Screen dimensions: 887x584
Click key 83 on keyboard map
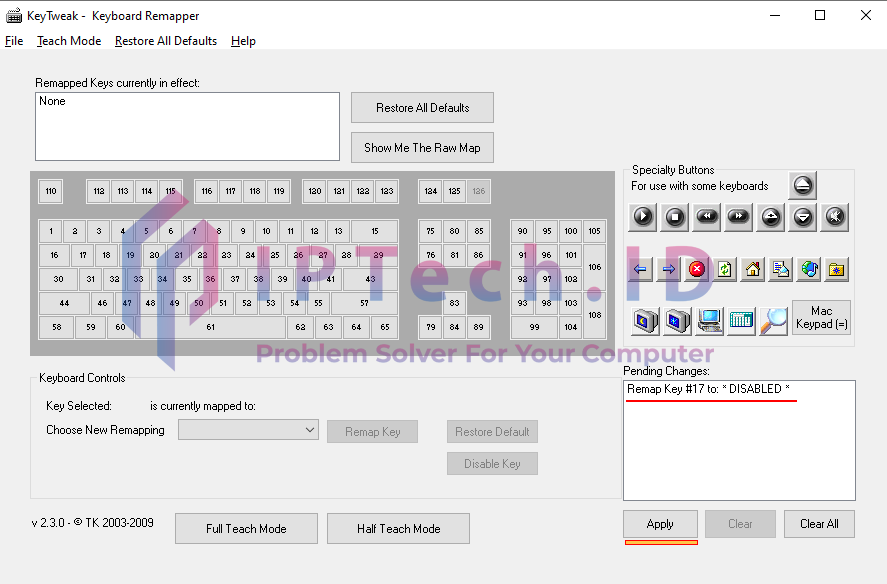454,303
